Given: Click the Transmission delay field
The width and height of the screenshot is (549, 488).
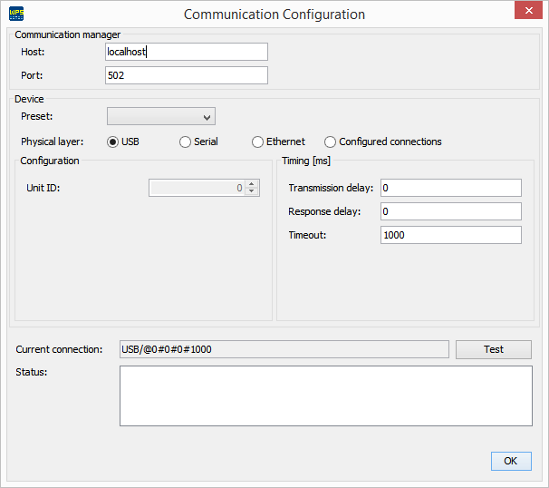Looking at the screenshot, I should pos(451,188).
